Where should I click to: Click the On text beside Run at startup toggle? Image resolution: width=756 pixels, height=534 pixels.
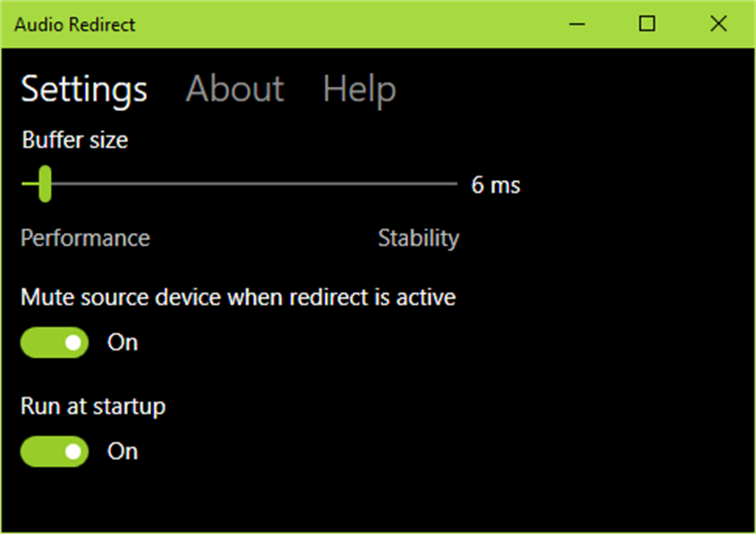point(123,452)
